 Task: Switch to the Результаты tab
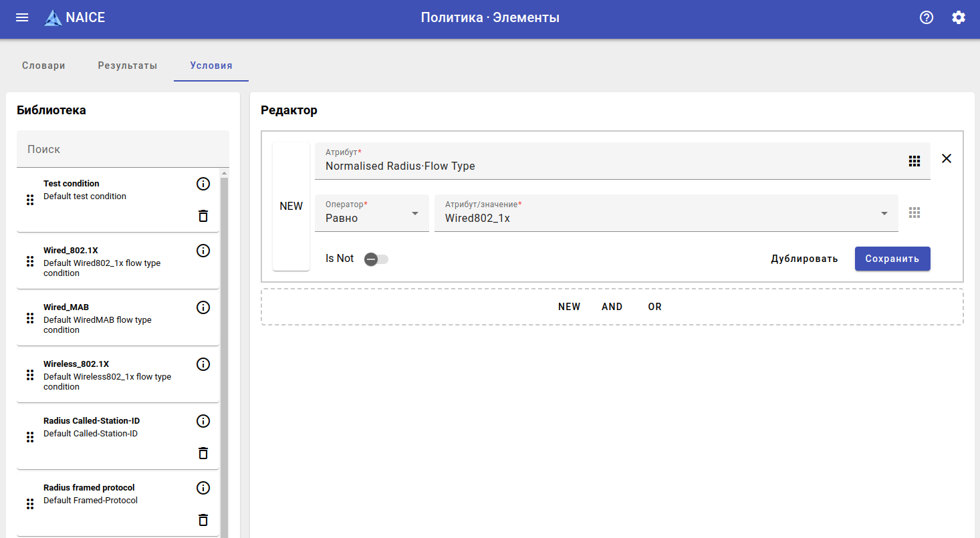(127, 65)
